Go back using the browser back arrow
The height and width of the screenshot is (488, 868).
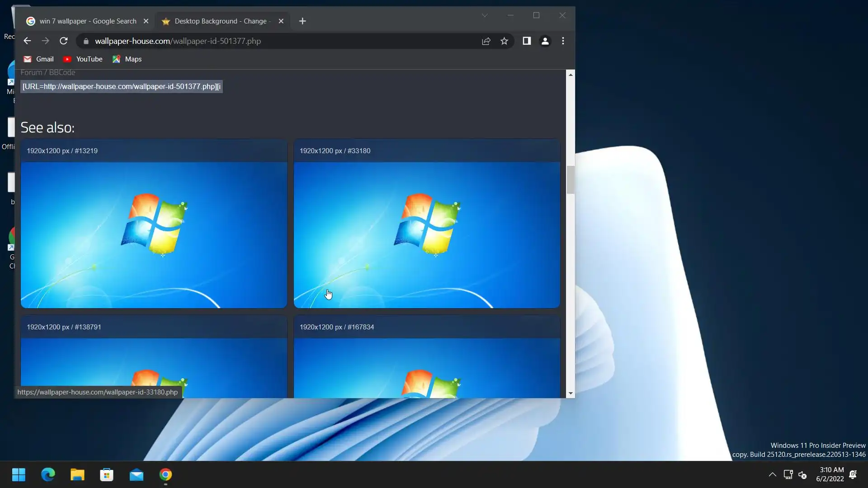point(27,41)
